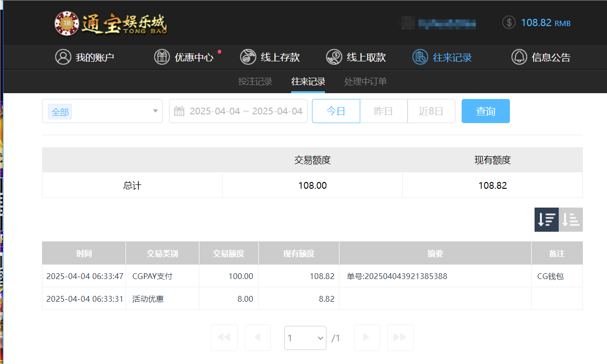The height and width of the screenshot is (364, 607).
Task: Open the 全部 transaction type dropdown
Action: click(102, 111)
